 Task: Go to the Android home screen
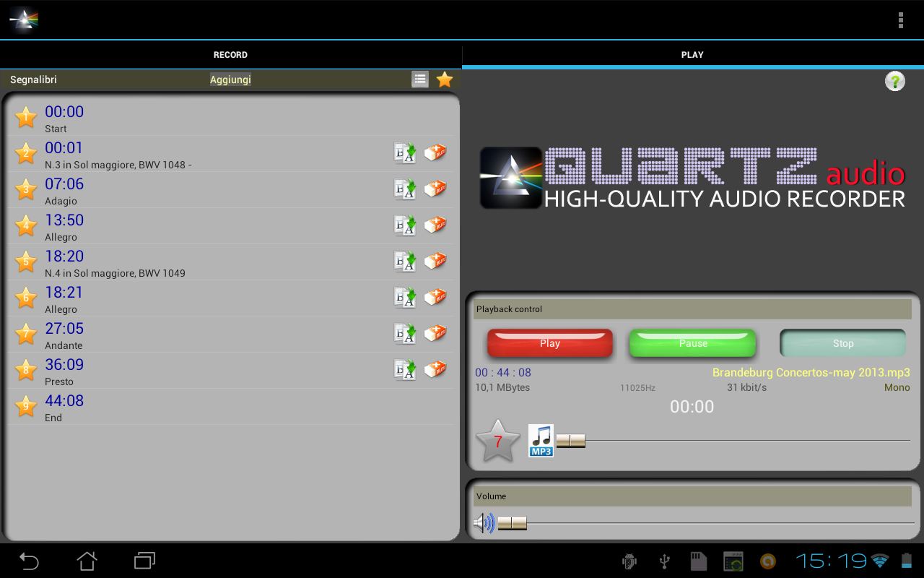coord(87,561)
